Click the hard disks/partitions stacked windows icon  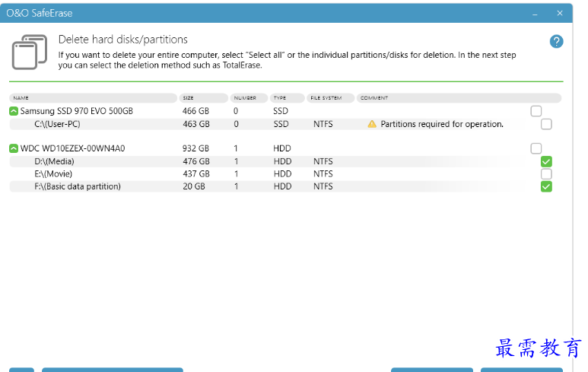(29, 52)
